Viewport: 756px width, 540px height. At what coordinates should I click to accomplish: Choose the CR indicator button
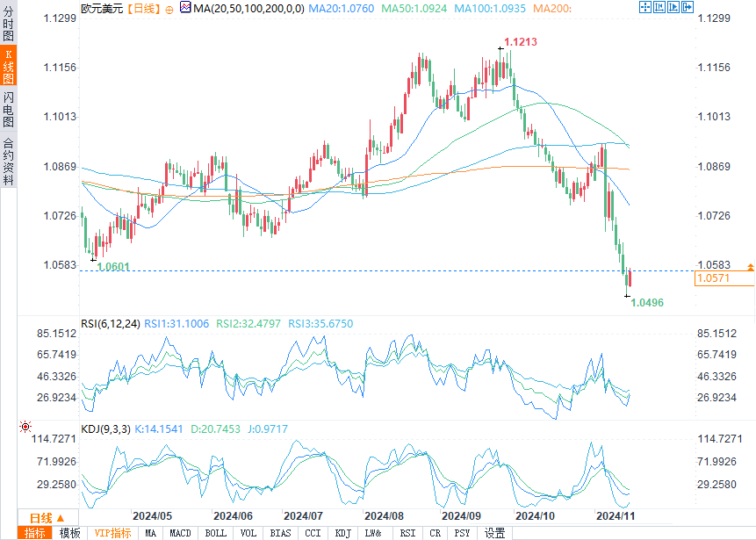coord(435,533)
